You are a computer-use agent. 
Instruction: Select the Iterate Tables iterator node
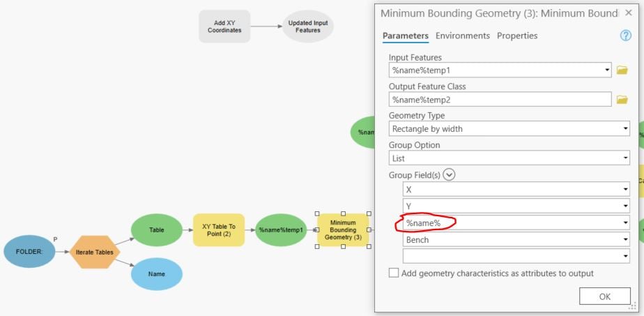tap(95, 252)
